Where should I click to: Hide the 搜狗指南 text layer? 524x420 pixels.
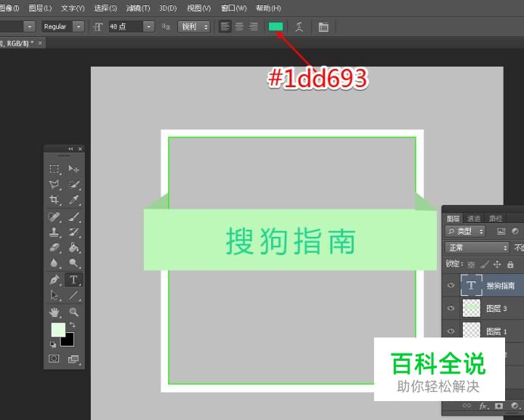click(451, 285)
